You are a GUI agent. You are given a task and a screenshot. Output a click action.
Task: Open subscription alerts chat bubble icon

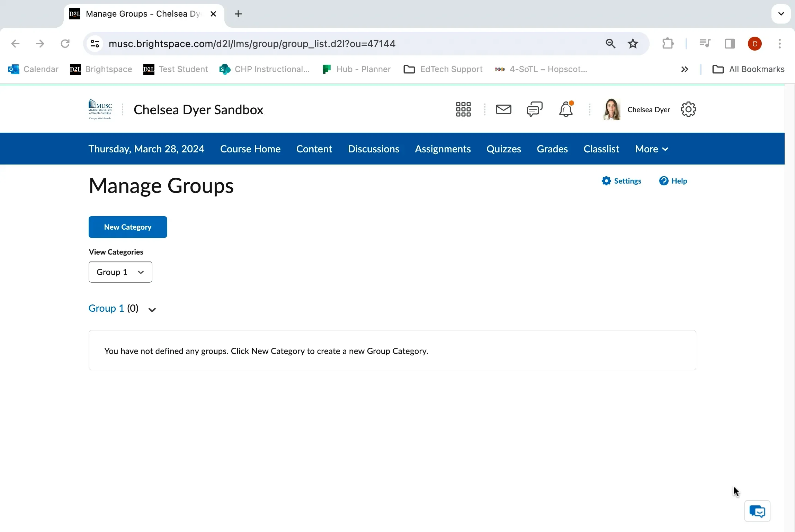[x=535, y=109]
